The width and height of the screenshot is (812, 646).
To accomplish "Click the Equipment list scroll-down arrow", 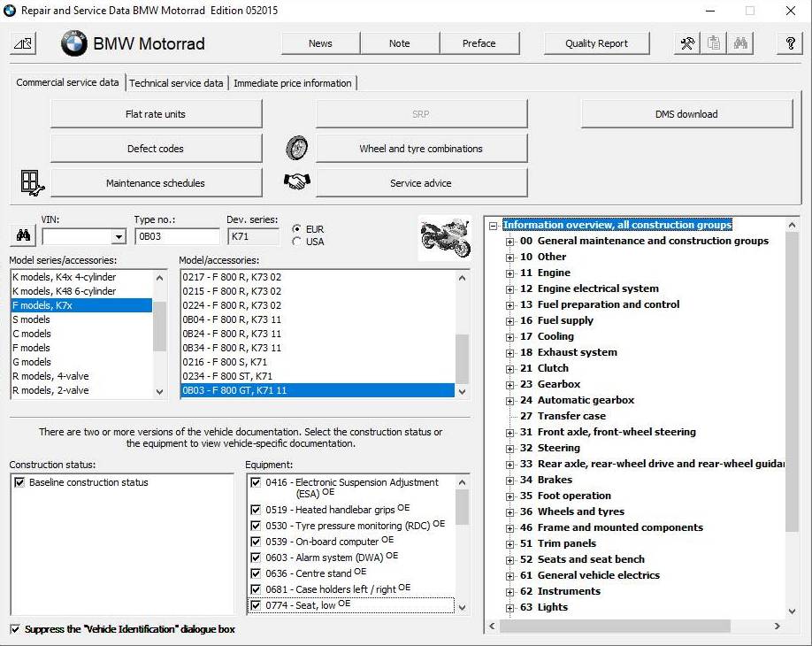I will click(463, 607).
